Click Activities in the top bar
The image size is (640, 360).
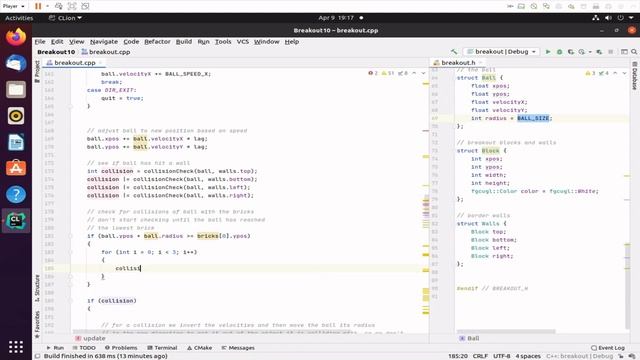click(x=19, y=18)
